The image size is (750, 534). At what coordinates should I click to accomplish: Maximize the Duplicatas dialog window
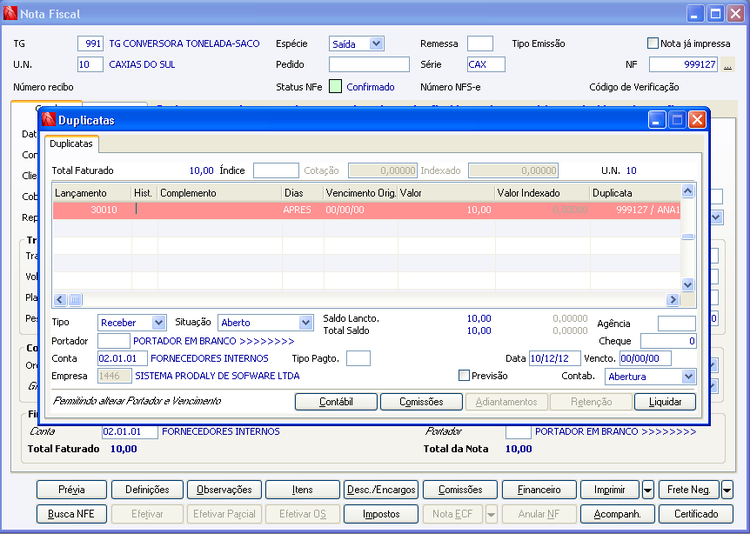(677, 120)
